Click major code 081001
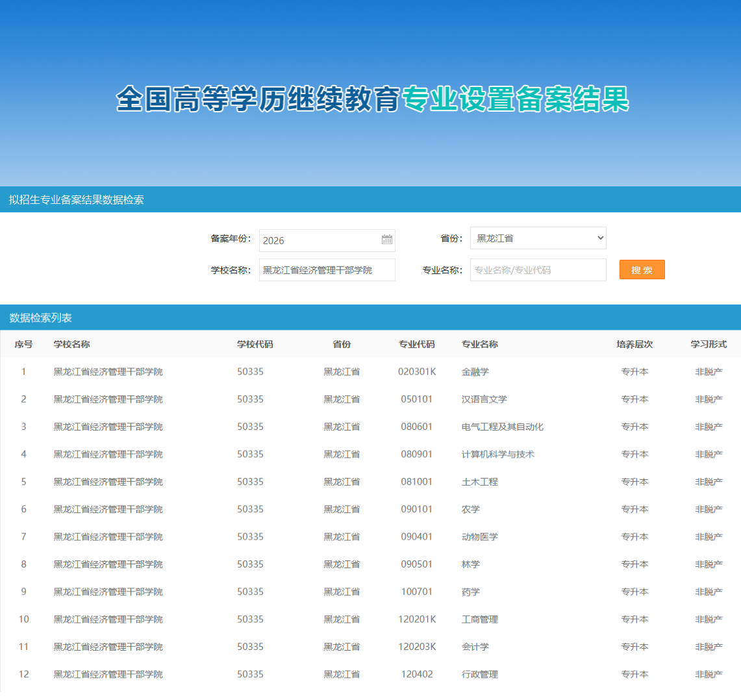 coord(417,482)
